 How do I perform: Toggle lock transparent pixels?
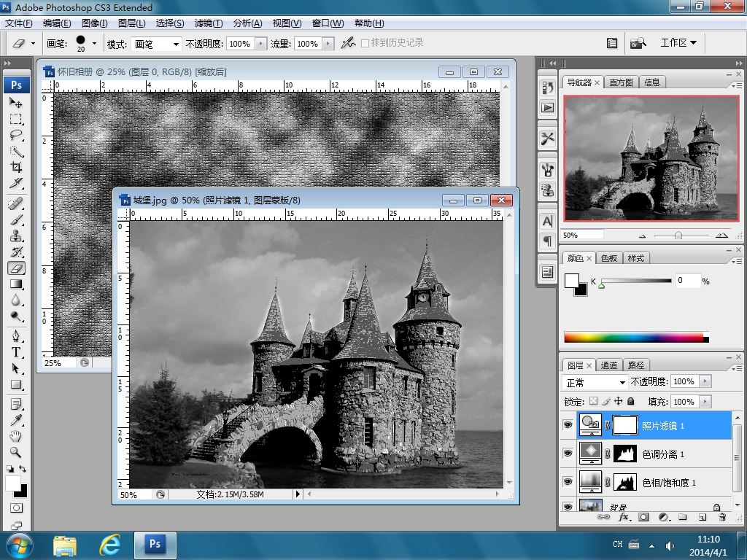[x=593, y=401]
